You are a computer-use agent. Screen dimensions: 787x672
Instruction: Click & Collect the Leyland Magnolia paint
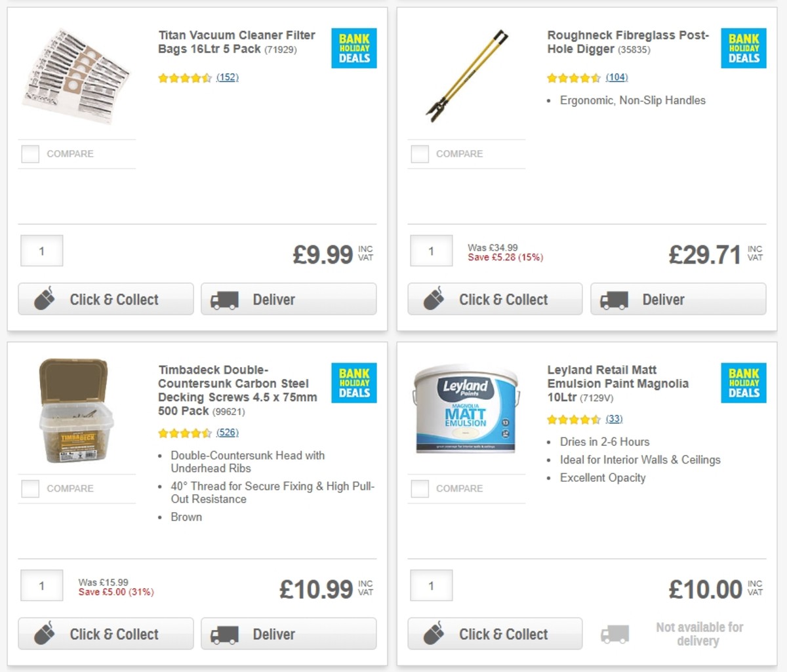495,634
